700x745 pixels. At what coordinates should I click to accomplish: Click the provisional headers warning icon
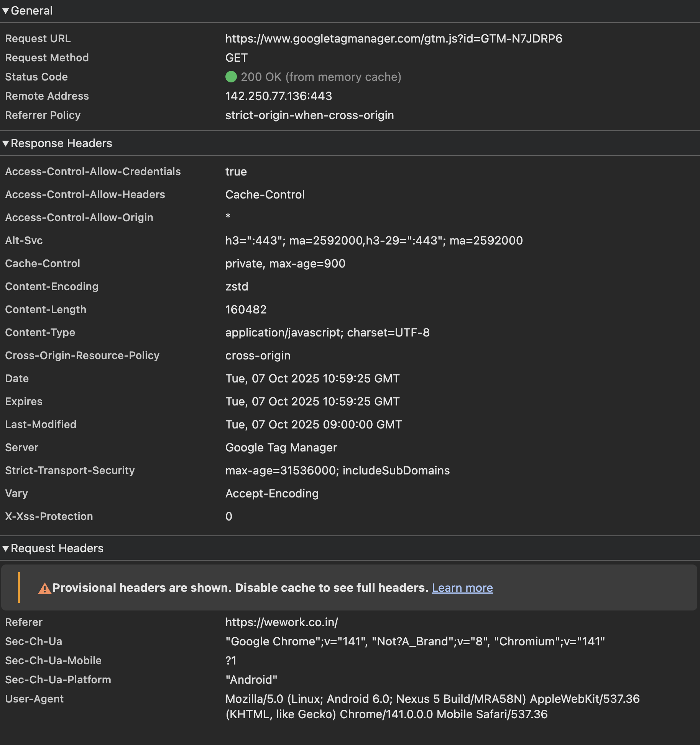pyautogui.click(x=44, y=588)
